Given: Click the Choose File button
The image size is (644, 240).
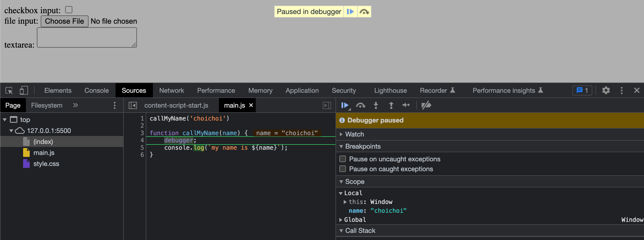Looking at the screenshot, I should click(x=65, y=21).
